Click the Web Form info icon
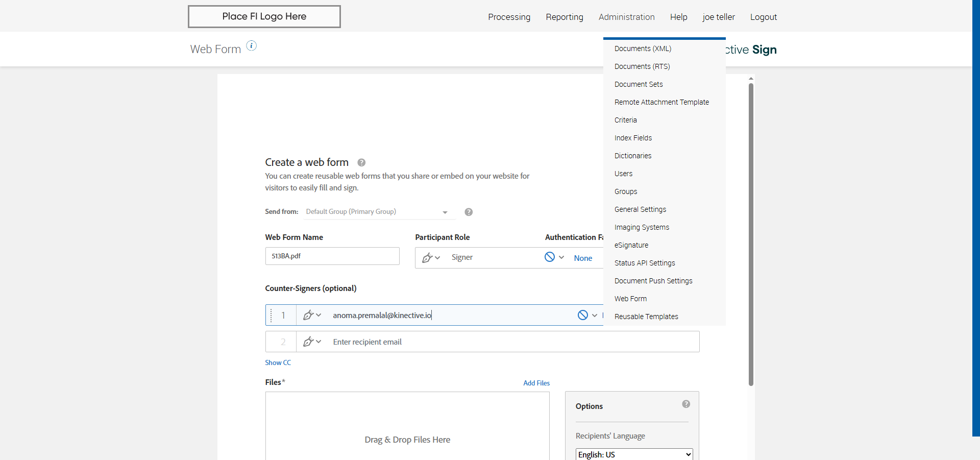Viewport: 980px width, 460px height. (x=252, y=46)
